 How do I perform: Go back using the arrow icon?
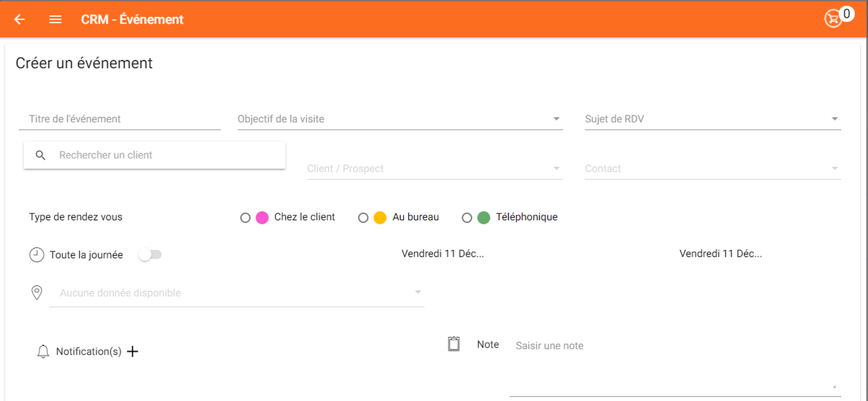coord(20,19)
